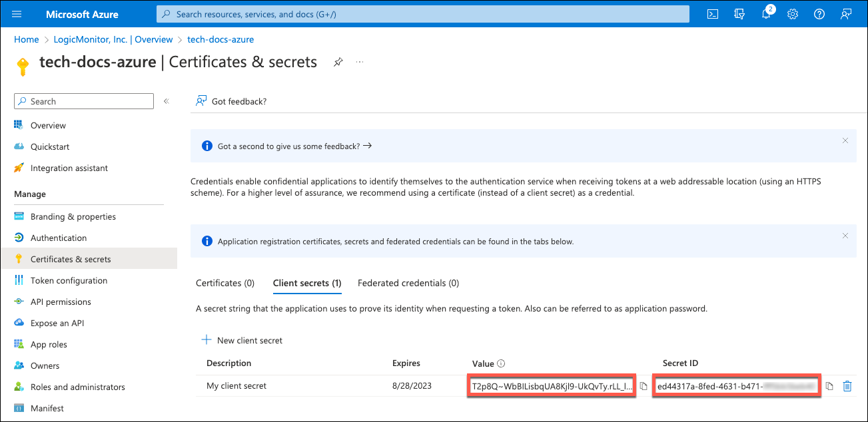Select the 'My client secret' description cell
The width and height of the screenshot is (868, 422).
click(236, 386)
